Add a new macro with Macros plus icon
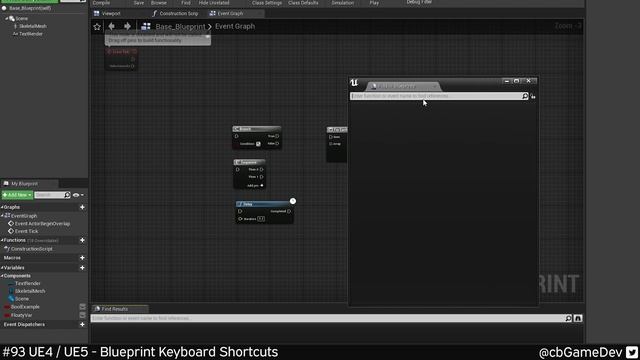This screenshot has height=360, width=640. [82, 258]
